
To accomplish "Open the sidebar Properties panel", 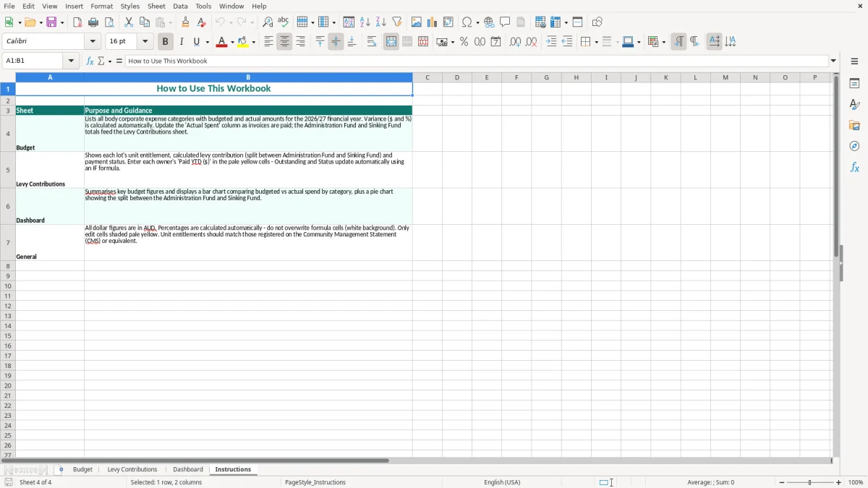I will (x=854, y=84).
